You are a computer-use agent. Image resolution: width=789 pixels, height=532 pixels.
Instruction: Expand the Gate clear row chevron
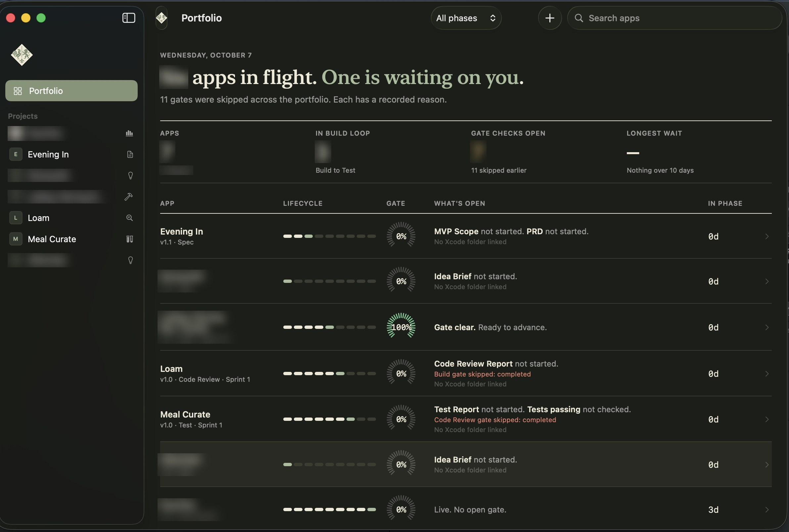(766, 328)
